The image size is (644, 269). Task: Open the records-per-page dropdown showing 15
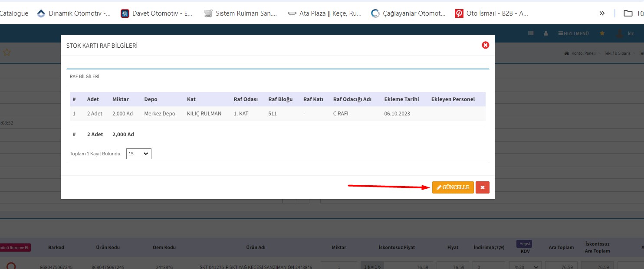pos(138,154)
